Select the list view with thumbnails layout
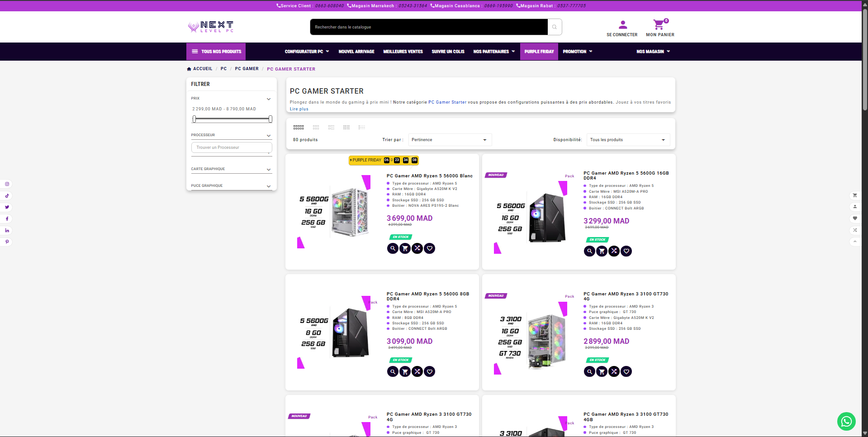Screen dimensions: 868x437 point(331,128)
